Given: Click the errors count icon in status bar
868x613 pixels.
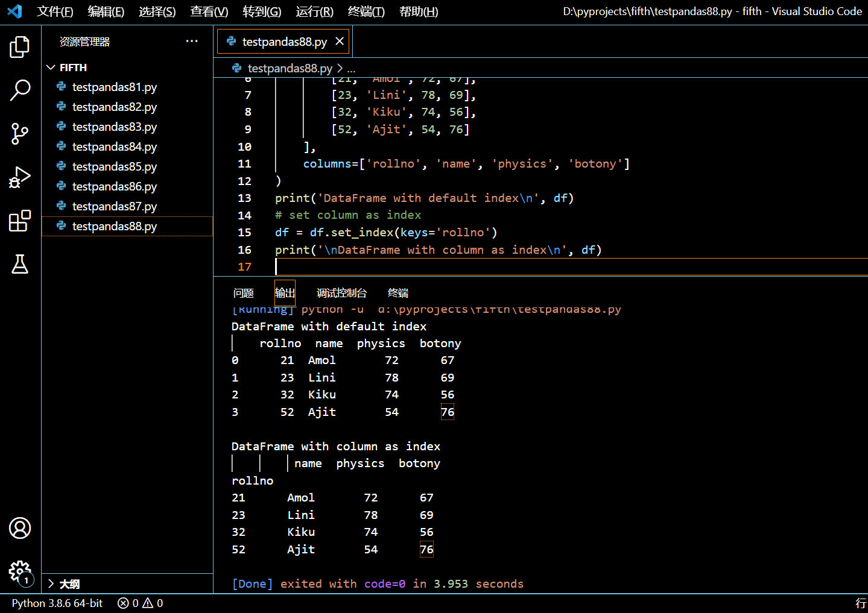Looking at the screenshot, I should pos(123,603).
